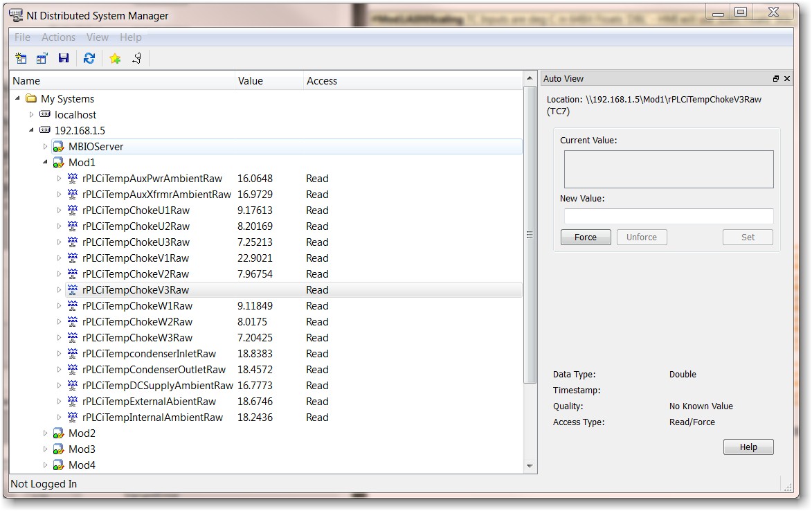Expand the Mod4 node

(x=45, y=465)
